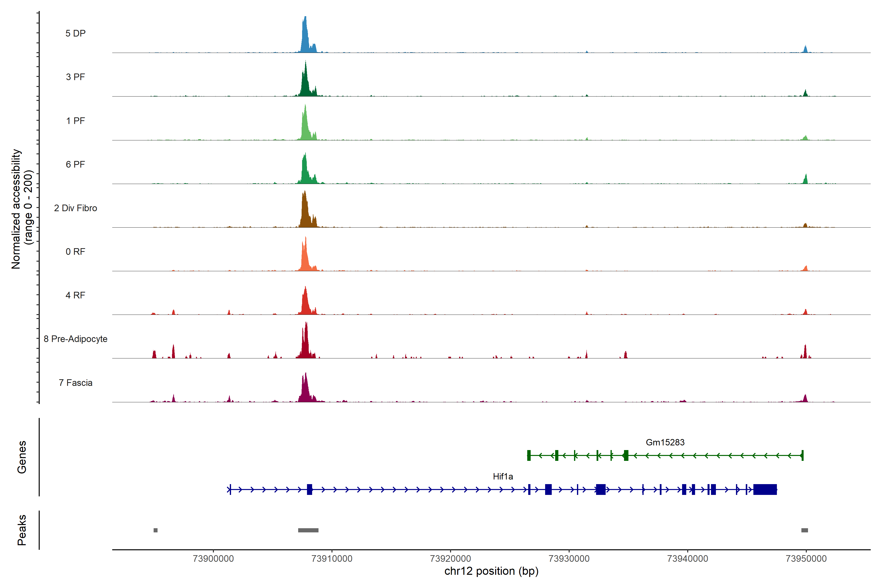Image resolution: width=882 pixels, height=588 pixels.
Task: Click the large last Hif1a exon block
Action: click(765, 489)
